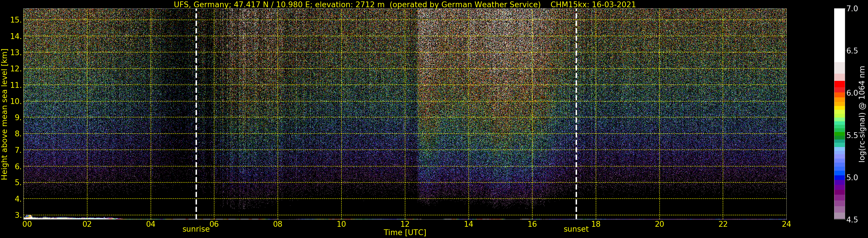Select the 12 hour tick on time axis

405,224
